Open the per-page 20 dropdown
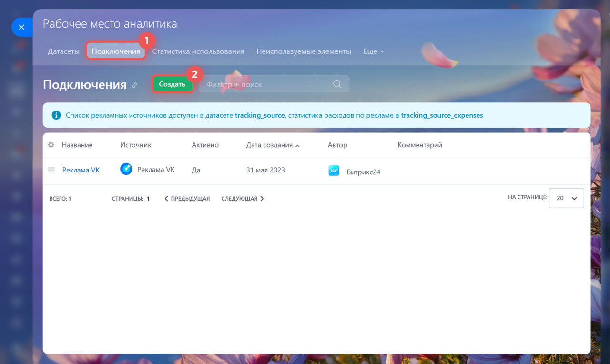 pyautogui.click(x=566, y=198)
